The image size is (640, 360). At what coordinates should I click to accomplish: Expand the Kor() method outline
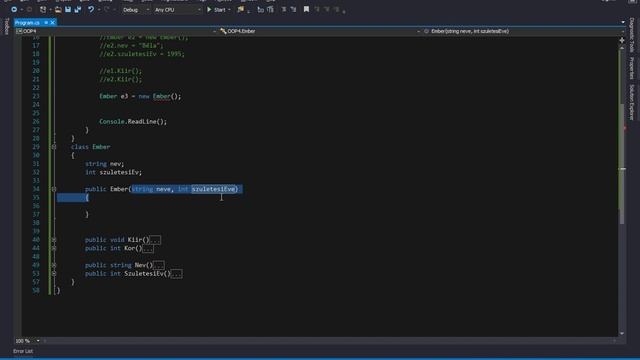tap(54, 248)
